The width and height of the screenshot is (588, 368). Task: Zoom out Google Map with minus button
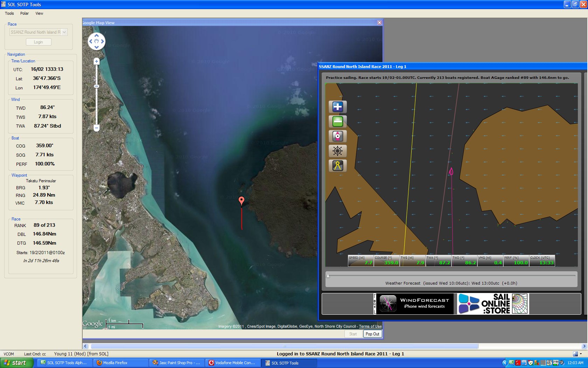click(97, 128)
